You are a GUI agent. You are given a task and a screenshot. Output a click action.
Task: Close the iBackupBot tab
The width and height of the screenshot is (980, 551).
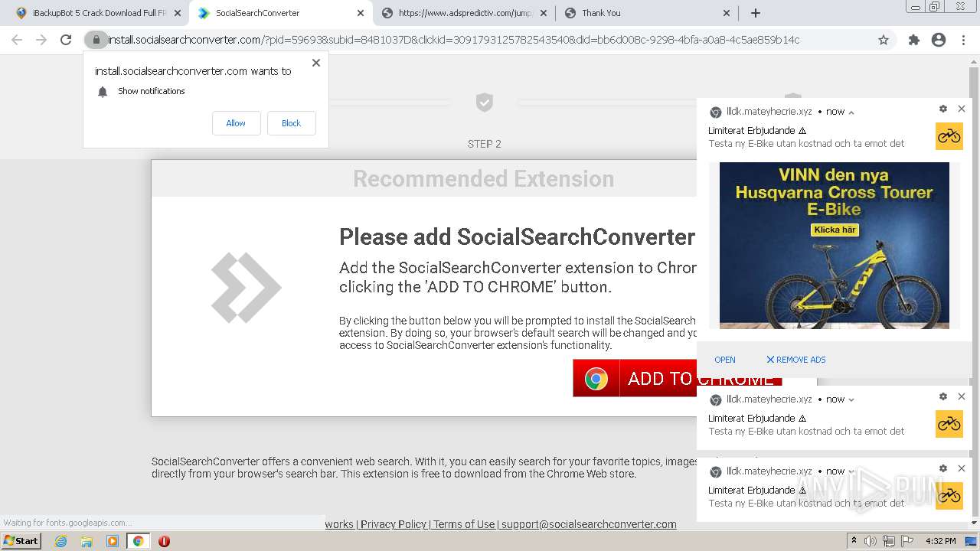(x=178, y=13)
